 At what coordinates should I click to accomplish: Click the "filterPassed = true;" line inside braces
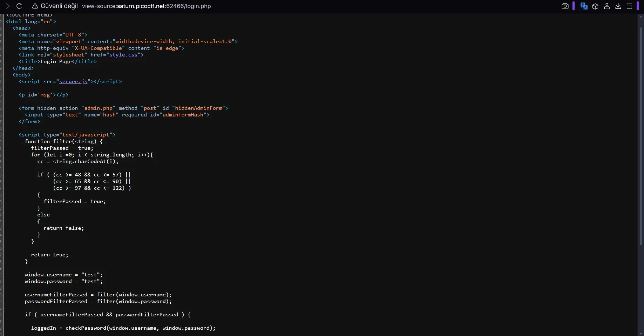(x=75, y=201)
